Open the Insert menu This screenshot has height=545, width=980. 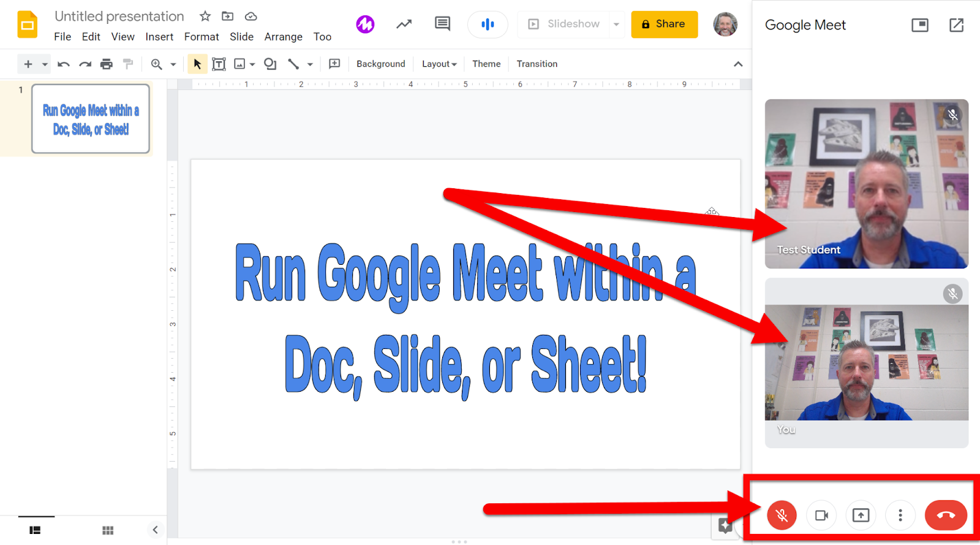tap(159, 37)
